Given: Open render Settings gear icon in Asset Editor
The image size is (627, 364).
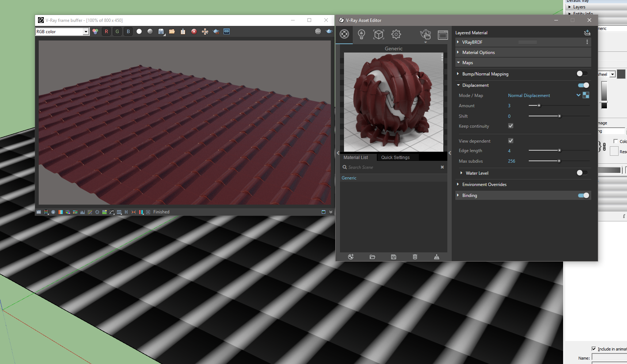Looking at the screenshot, I should pos(396,34).
